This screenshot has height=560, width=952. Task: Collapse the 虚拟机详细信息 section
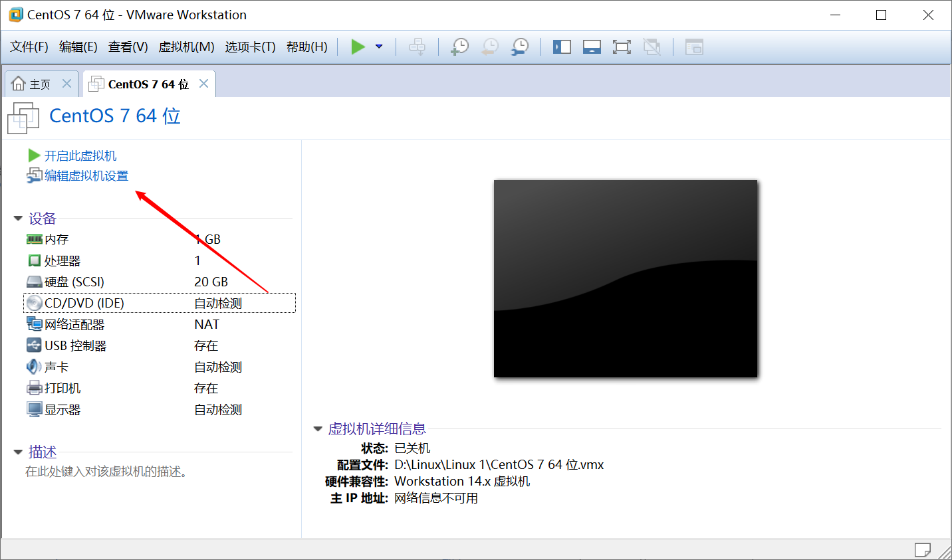pyautogui.click(x=318, y=428)
